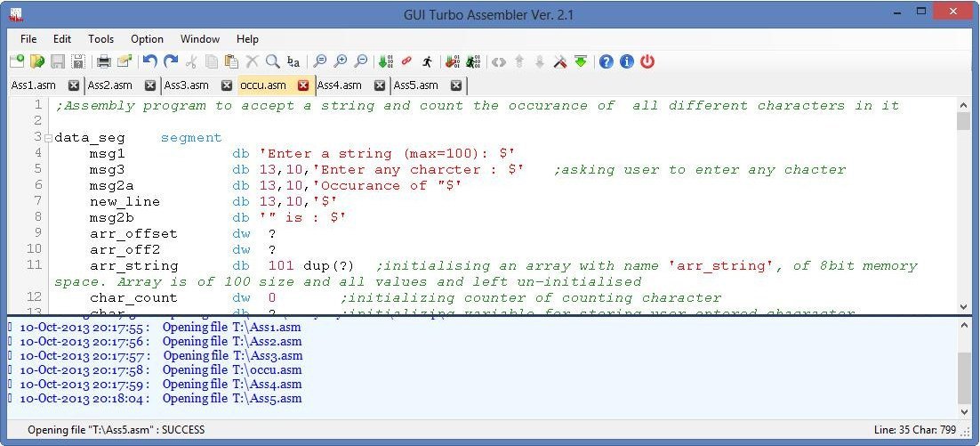
Task: Click the 'msg1' declaration in line 4
Action: [x=107, y=154]
